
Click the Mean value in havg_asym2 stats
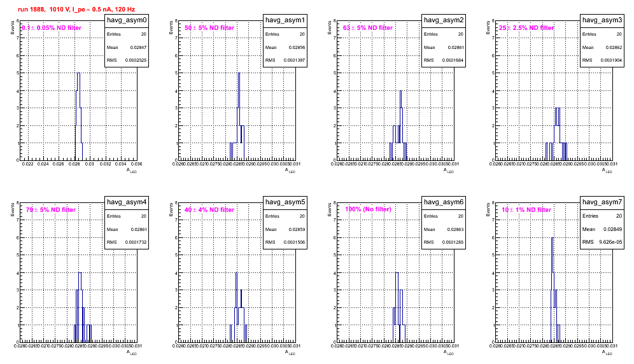pyautogui.click(x=456, y=48)
